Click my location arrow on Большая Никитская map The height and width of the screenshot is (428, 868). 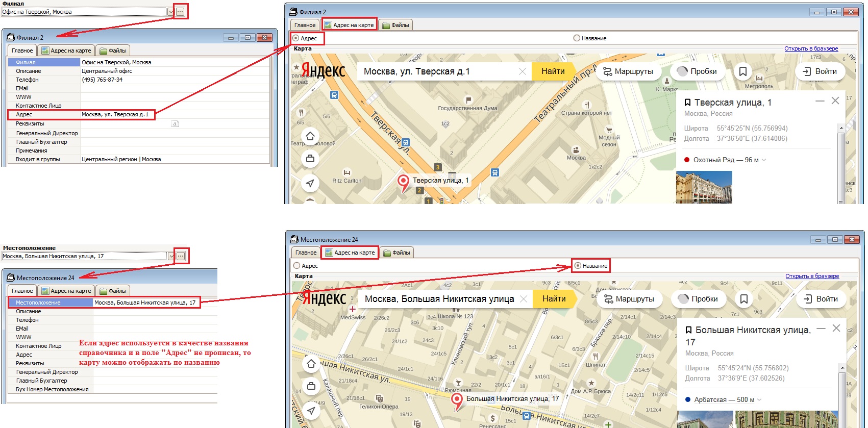(311, 410)
